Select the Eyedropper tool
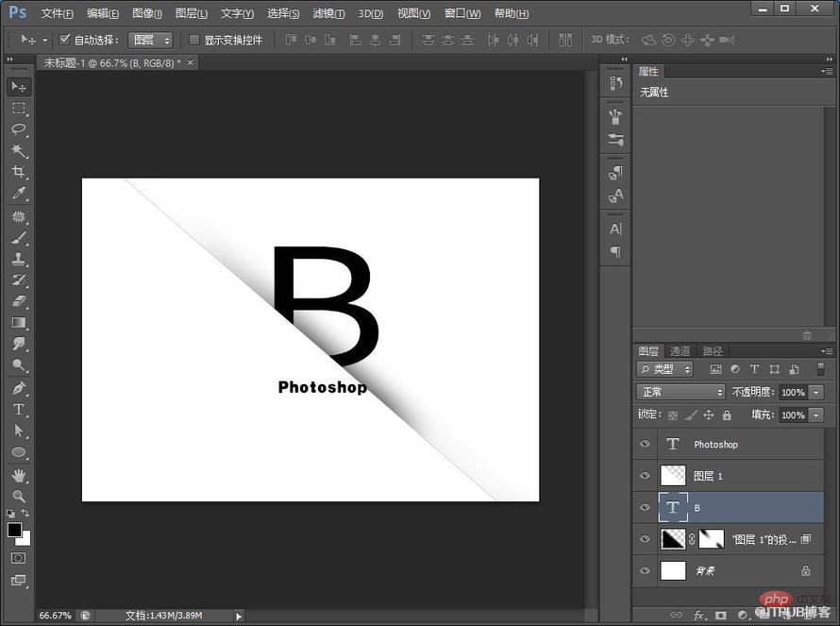This screenshot has height=626, width=840. point(18,195)
